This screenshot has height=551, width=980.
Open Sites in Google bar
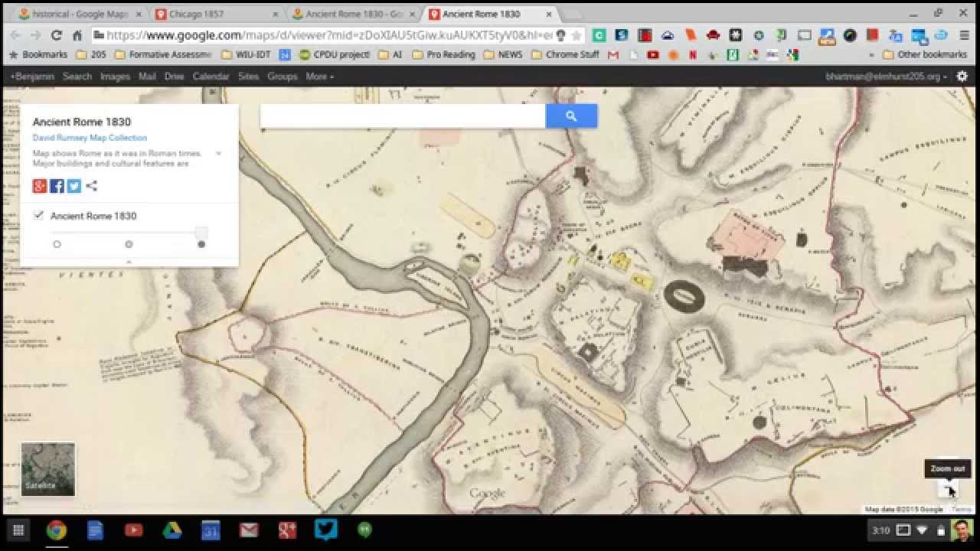point(248,77)
